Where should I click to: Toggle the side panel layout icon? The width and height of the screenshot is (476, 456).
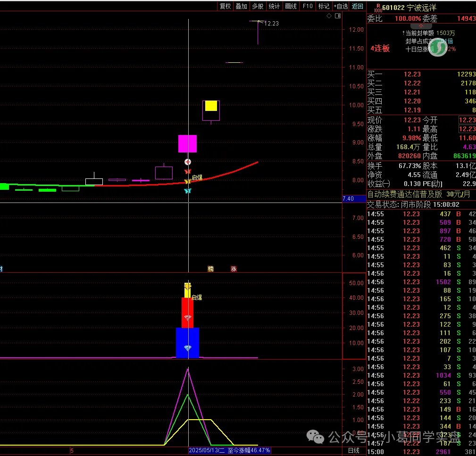338,16
